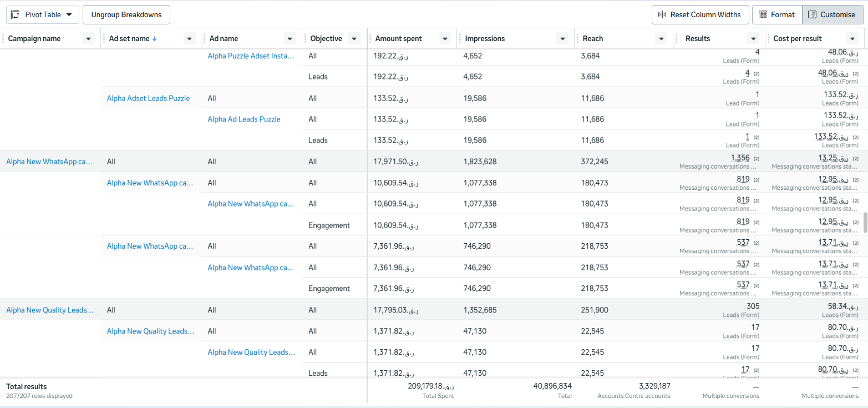Viewport: 868px width, 408px height.
Task: Toggle the Format panel
Action: 776,15
